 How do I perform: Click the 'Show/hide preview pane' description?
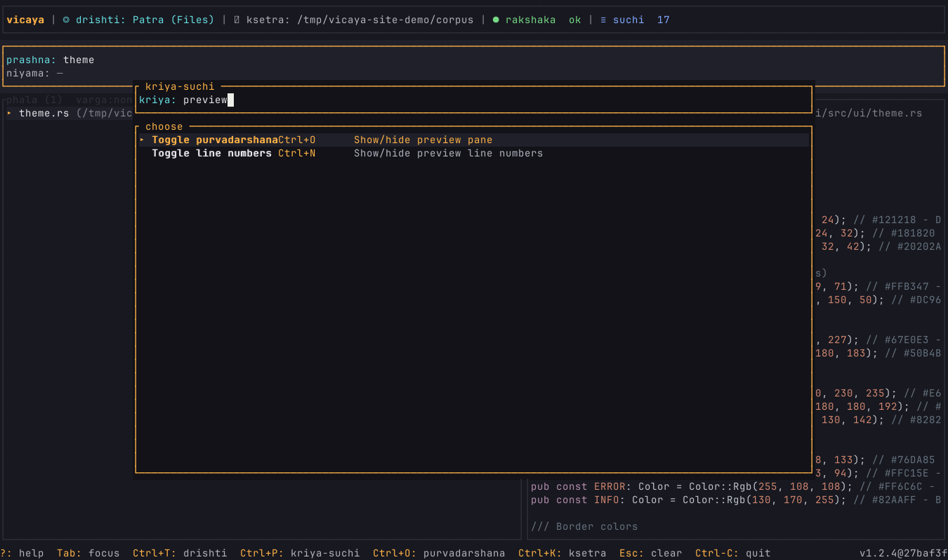[423, 140]
